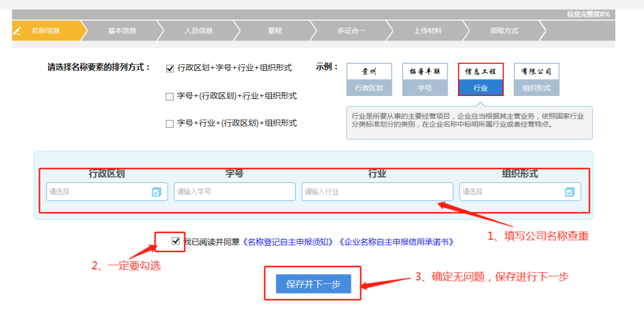Open the 组织形式 selector icon
The height and width of the screenshot is (310, 644).
pos(569,192)
